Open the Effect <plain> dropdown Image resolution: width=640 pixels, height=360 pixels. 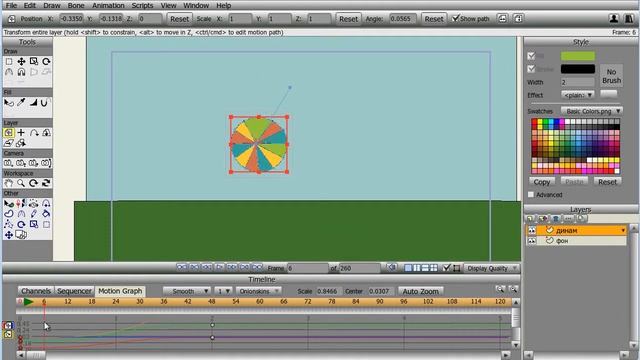578,95
